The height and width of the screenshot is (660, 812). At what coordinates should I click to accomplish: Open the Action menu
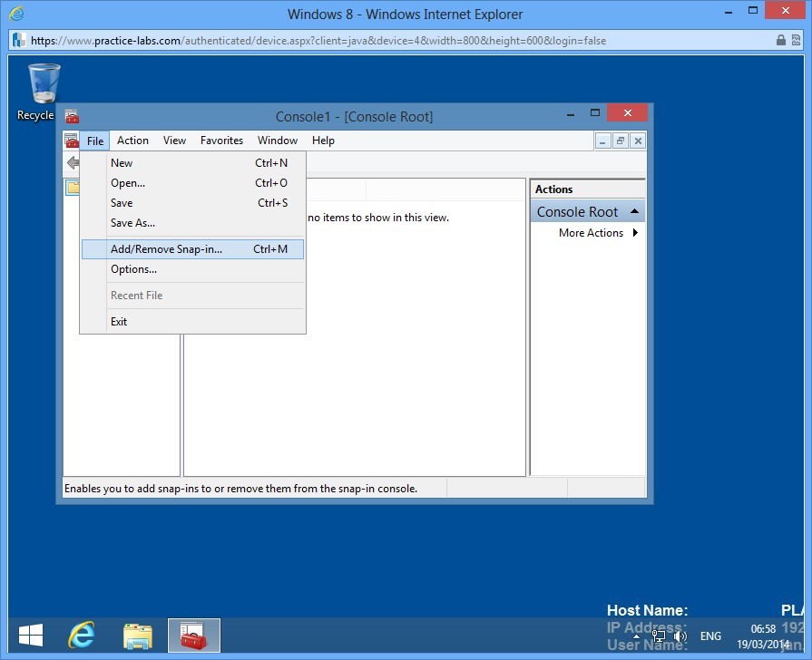click(132, 141)
